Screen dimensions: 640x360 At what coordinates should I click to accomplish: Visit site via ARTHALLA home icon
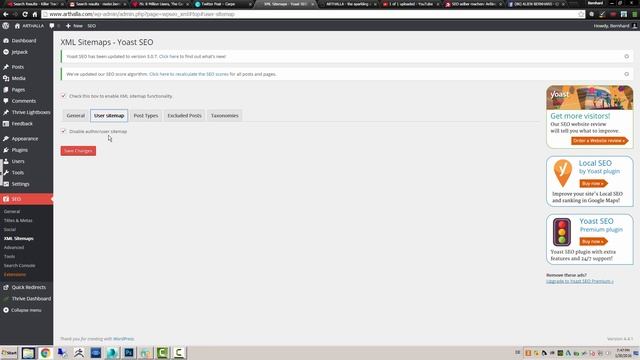point(29,26)
